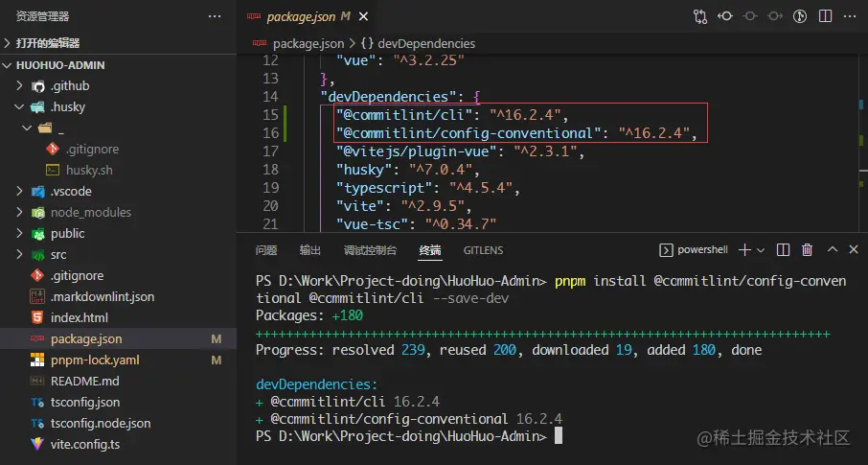This screenshot has width=868, height=465.
Task: Open explorer panel more actions ellipsis
Action: coord(215,16)
